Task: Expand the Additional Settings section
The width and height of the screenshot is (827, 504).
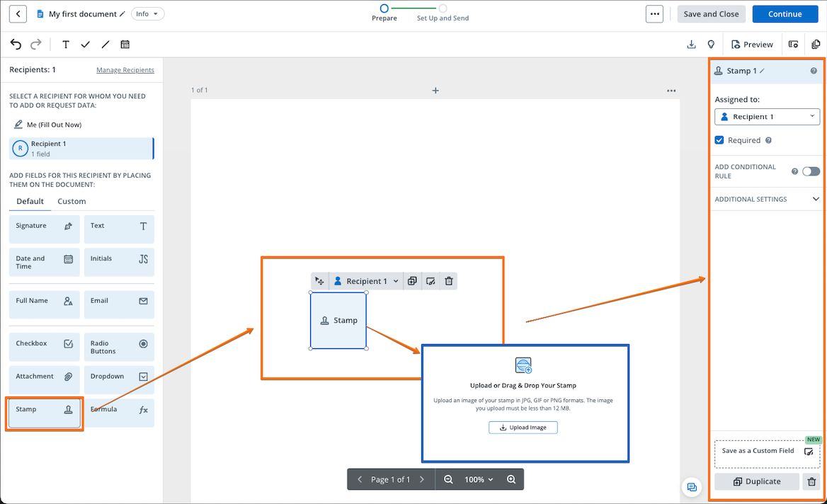Action: click(x=767, y=199)
